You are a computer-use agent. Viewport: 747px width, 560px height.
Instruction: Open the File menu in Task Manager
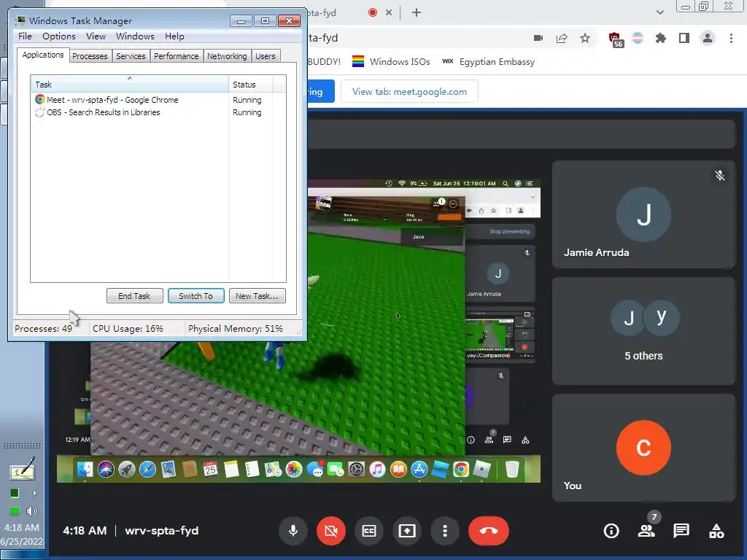coord(25,36)
